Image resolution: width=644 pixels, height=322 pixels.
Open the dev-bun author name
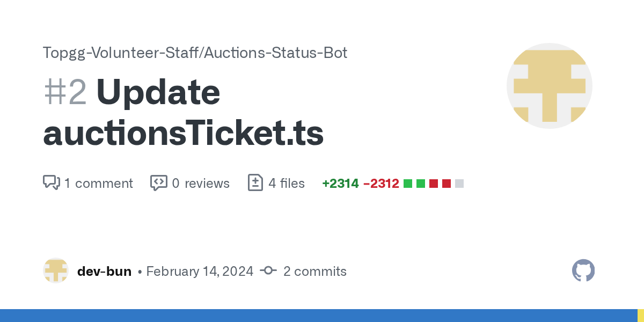(104, 272)
